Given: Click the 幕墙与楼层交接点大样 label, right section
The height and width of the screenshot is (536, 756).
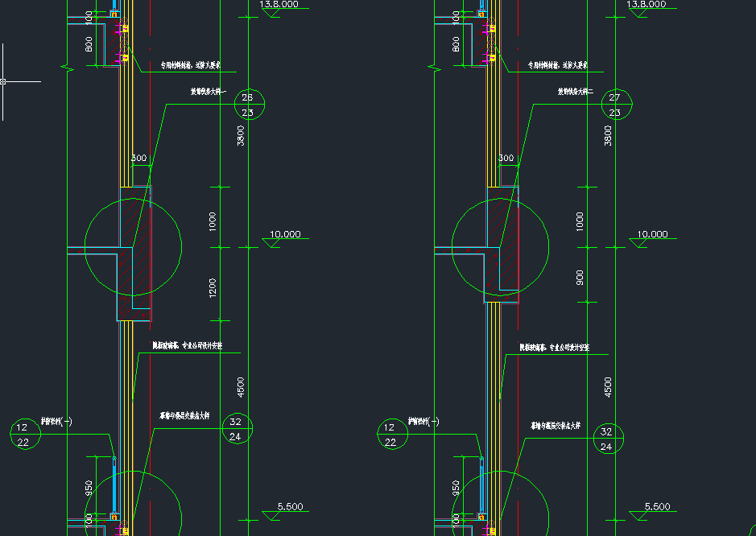Looking at the screenshot, I should [556, 426].
